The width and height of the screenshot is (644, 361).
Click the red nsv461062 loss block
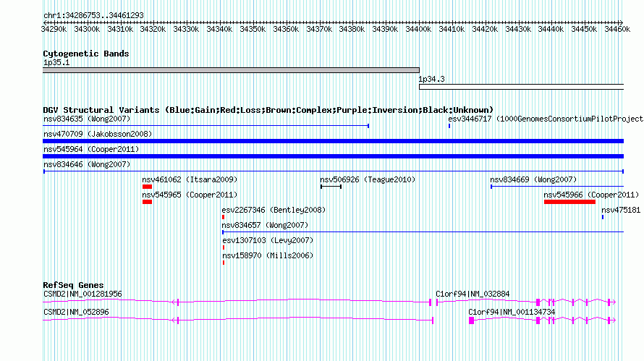[147, 187]
